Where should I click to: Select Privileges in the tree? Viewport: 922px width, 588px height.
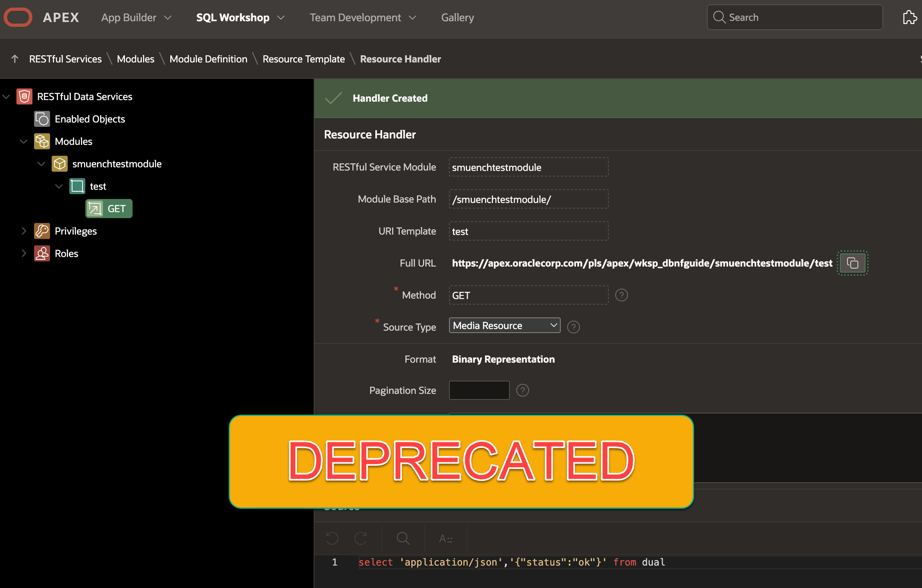pos(76,231)
